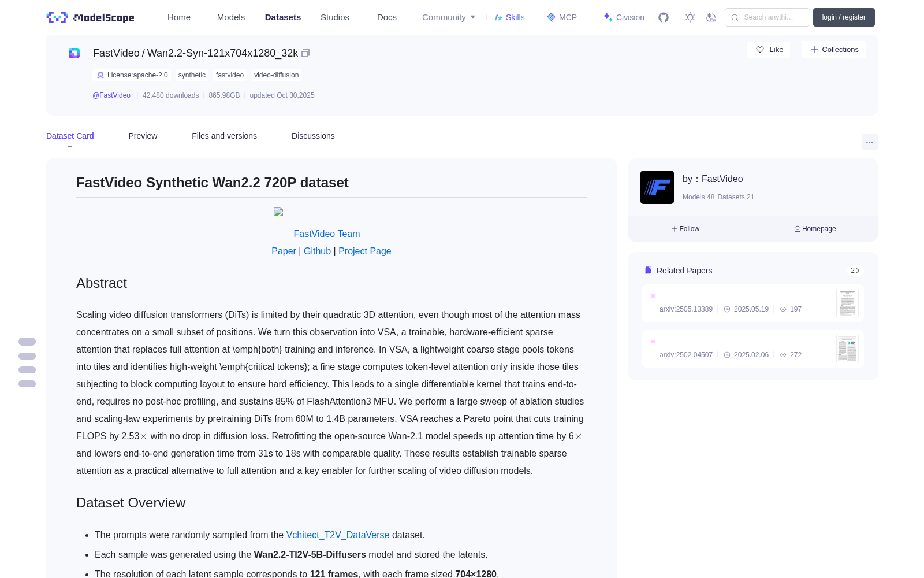924x578 pixels.
Task: Click the broken image placeholder above FastVideo Team
Action: (x=278, y=212)
